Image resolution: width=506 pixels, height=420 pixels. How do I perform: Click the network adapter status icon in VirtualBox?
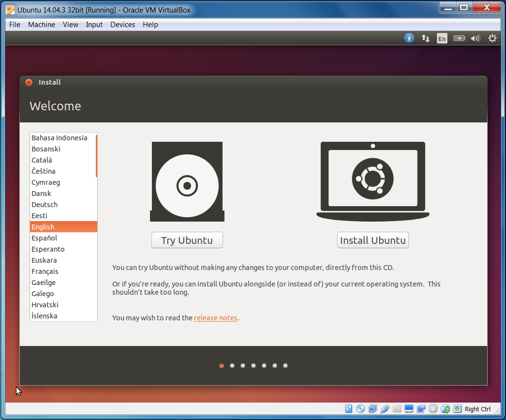click(x=372, y=409)
